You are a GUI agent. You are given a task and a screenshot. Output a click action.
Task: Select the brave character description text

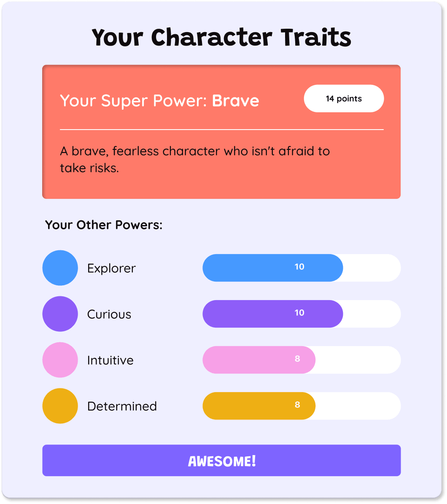click(x=195, y=159)
